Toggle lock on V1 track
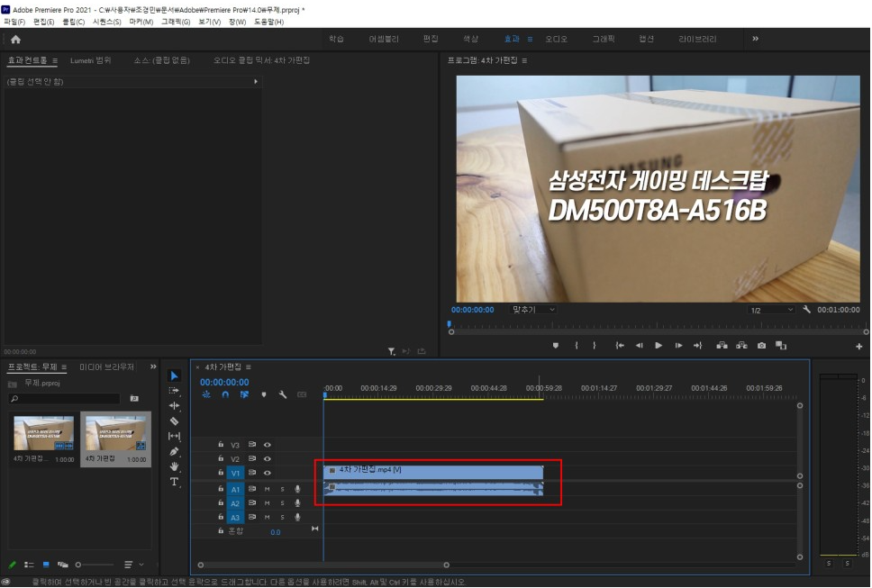Image resolution: width=872 pixels, height=588 pixels. 221,473
